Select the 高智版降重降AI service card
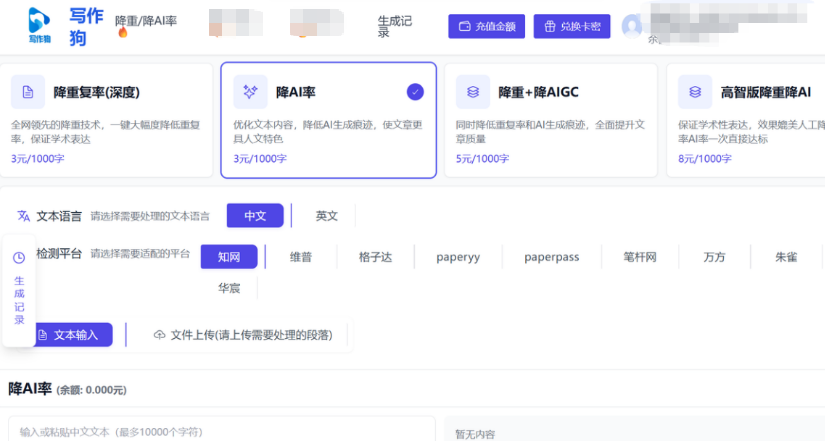This screenshot has width=825, height=441. [x=746, y=120]
